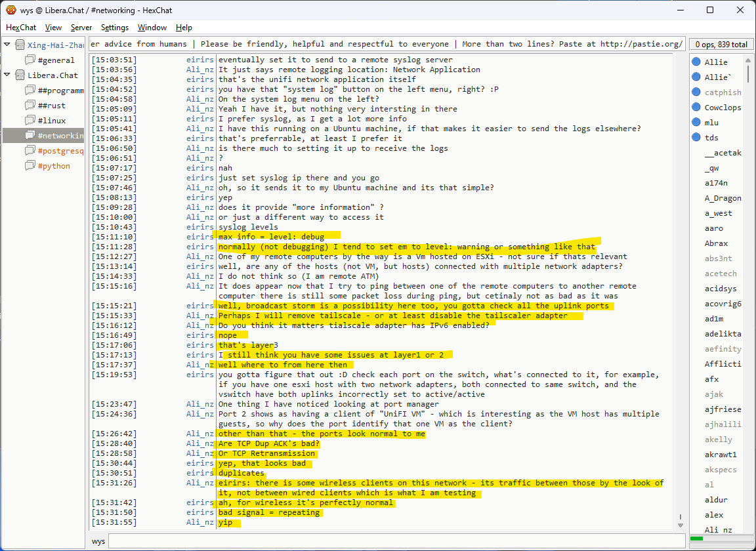Click the #python channel chat icon

[x=30, y=166]
